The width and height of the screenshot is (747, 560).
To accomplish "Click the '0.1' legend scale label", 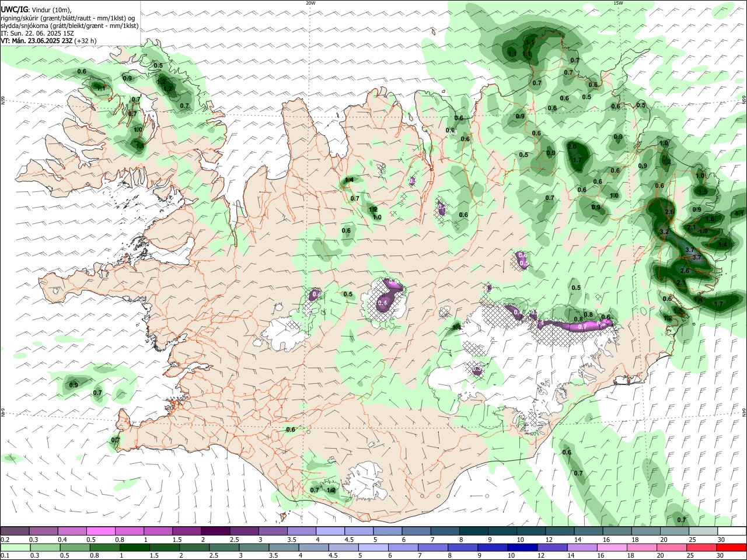I will [5, 556].
